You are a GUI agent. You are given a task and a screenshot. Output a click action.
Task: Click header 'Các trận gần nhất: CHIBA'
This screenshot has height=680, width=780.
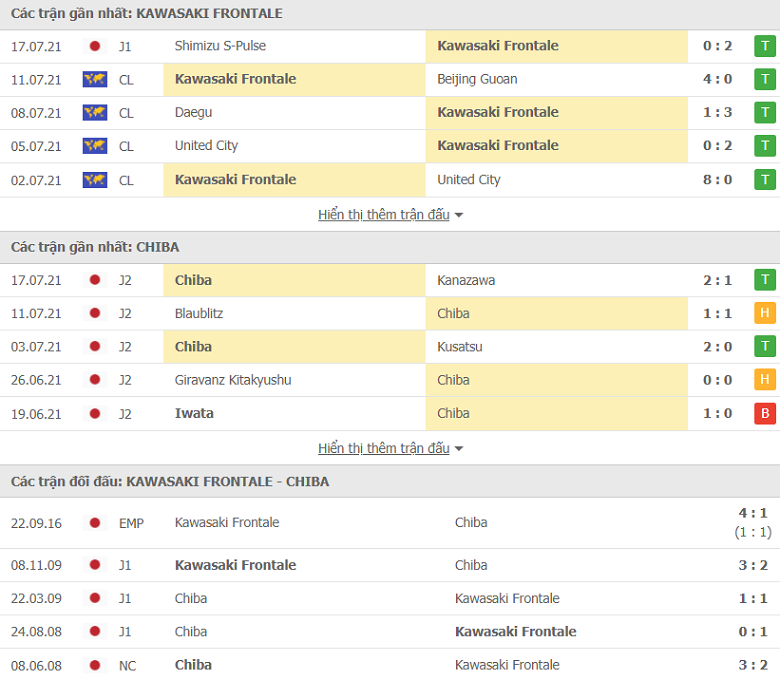(95, 247)
